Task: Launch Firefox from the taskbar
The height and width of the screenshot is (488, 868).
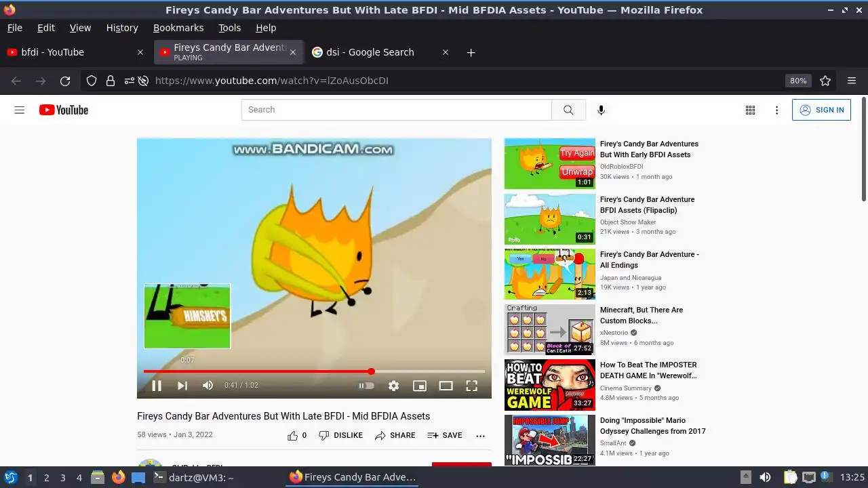Action: point(119,478)
